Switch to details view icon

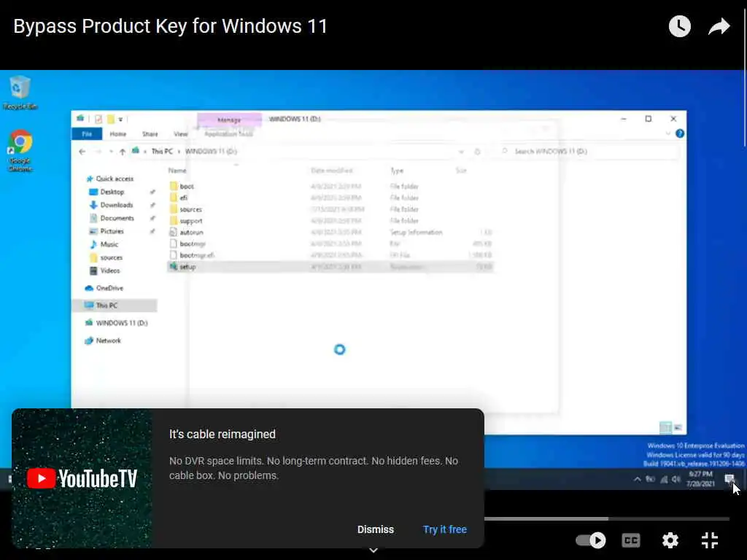665,427
